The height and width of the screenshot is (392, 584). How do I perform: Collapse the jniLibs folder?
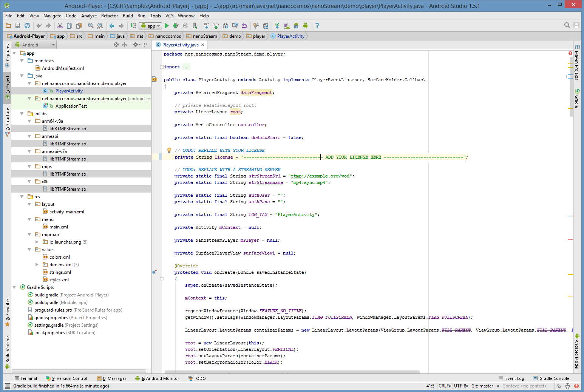pyautogui.click(x=22, y=113)
